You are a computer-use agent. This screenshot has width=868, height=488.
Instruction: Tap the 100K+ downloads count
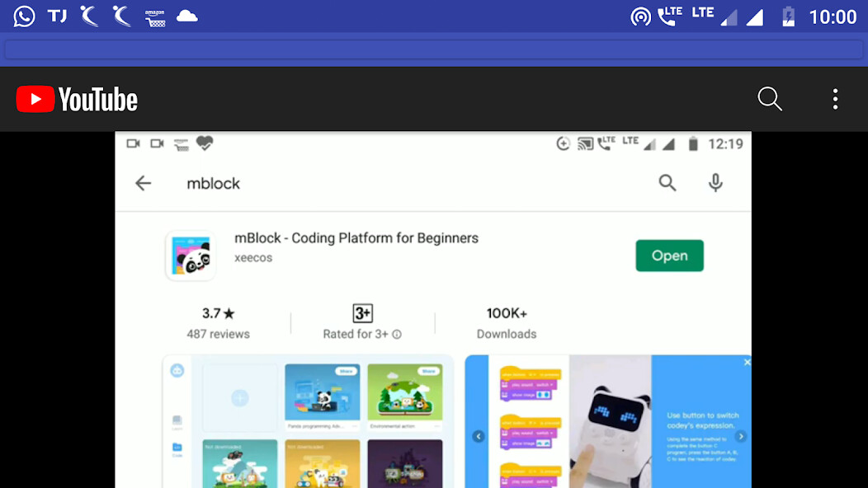click(x=507, y=314)
